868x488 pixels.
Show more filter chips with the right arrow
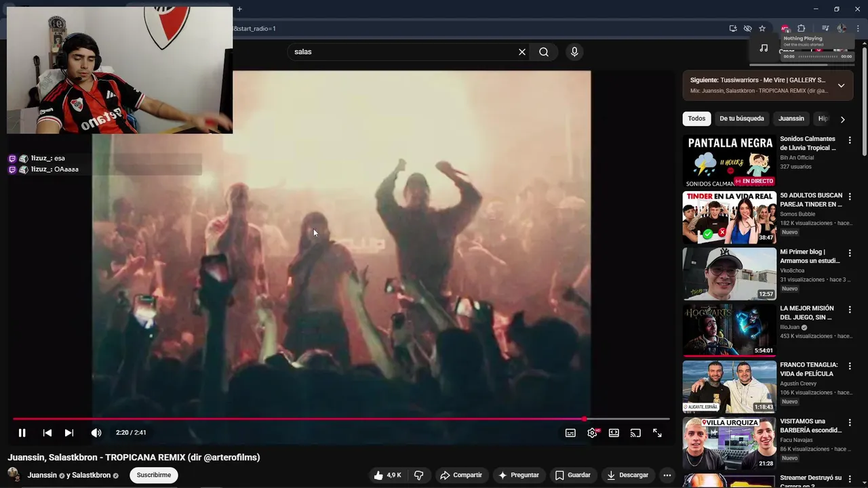click(842, 119)
